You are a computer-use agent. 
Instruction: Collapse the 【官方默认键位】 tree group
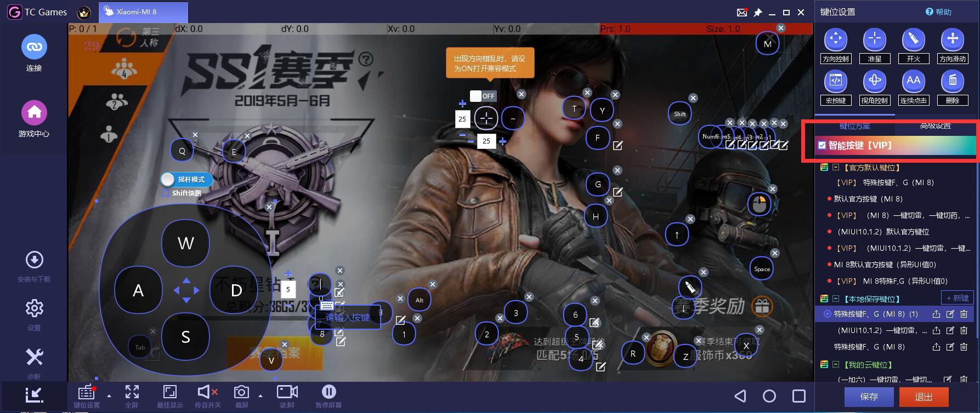tap(836, 168)
